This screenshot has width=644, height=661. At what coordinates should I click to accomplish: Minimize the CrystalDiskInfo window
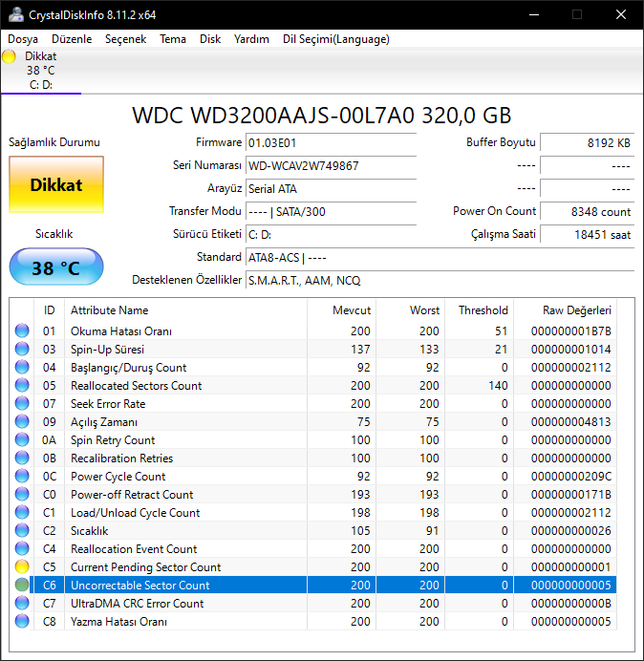tap(534, 14)
